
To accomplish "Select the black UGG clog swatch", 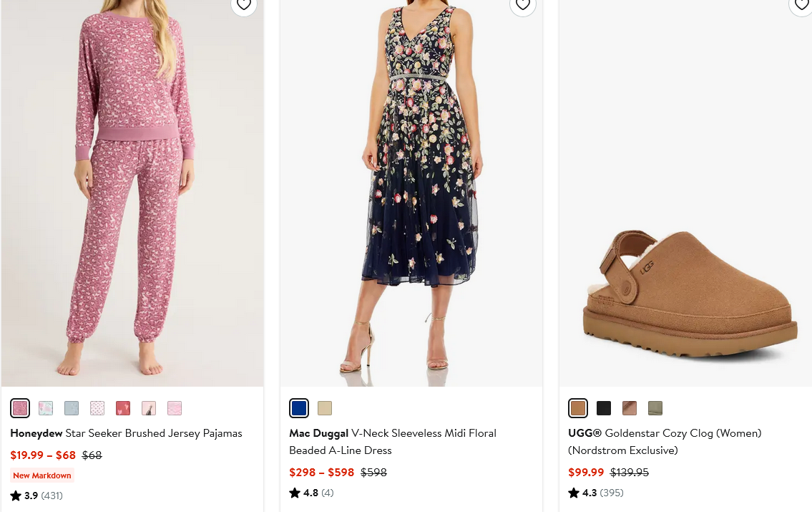I will pos(604,408).
